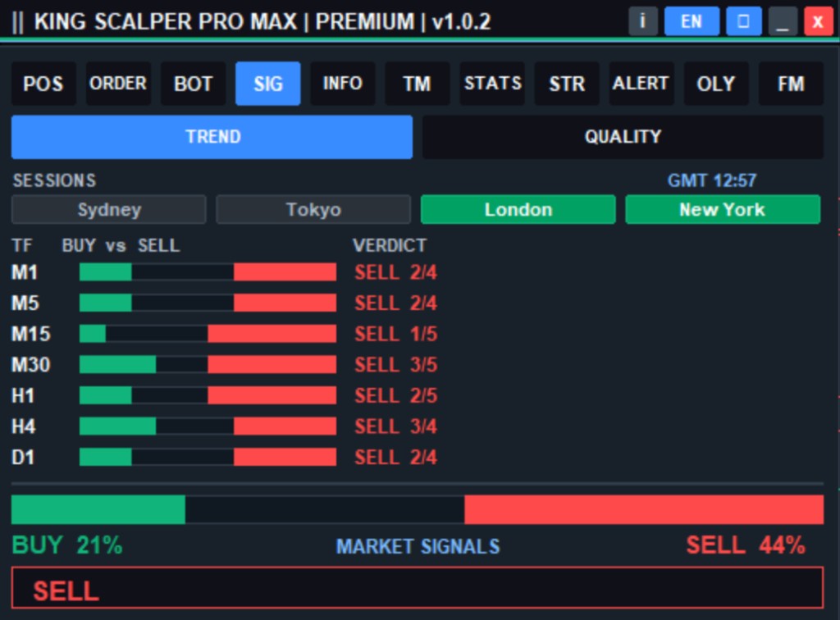
Task: Click the panel grip icon beside title
Action: click(x=18, y=22)
